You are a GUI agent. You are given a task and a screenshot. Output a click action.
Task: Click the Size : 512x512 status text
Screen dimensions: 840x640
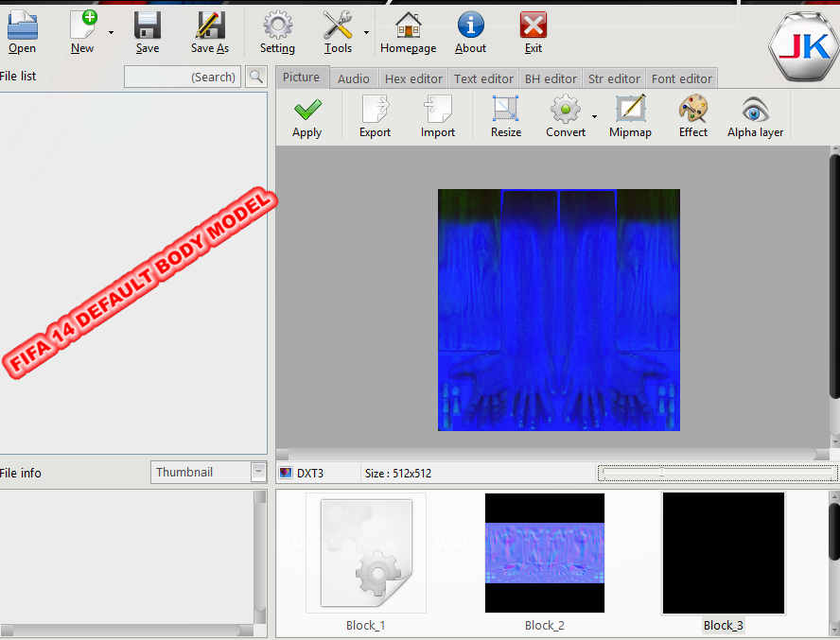click(398, 474)
